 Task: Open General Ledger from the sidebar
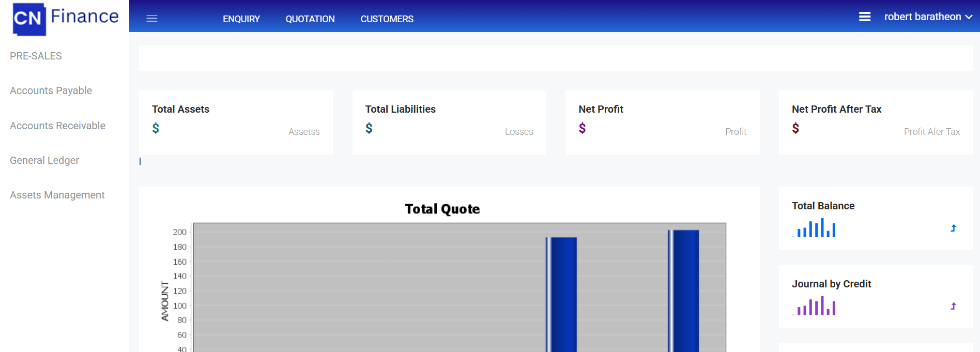44,160
